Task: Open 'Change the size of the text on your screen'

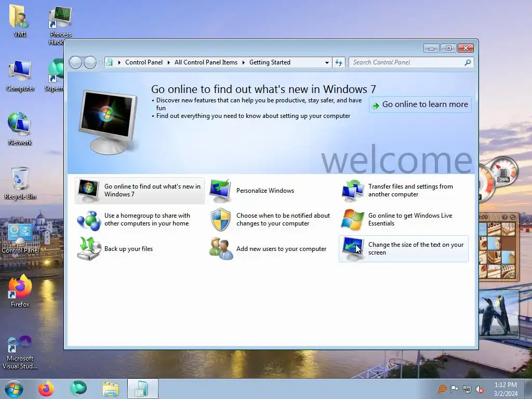Action: click(x=416, y=249)
